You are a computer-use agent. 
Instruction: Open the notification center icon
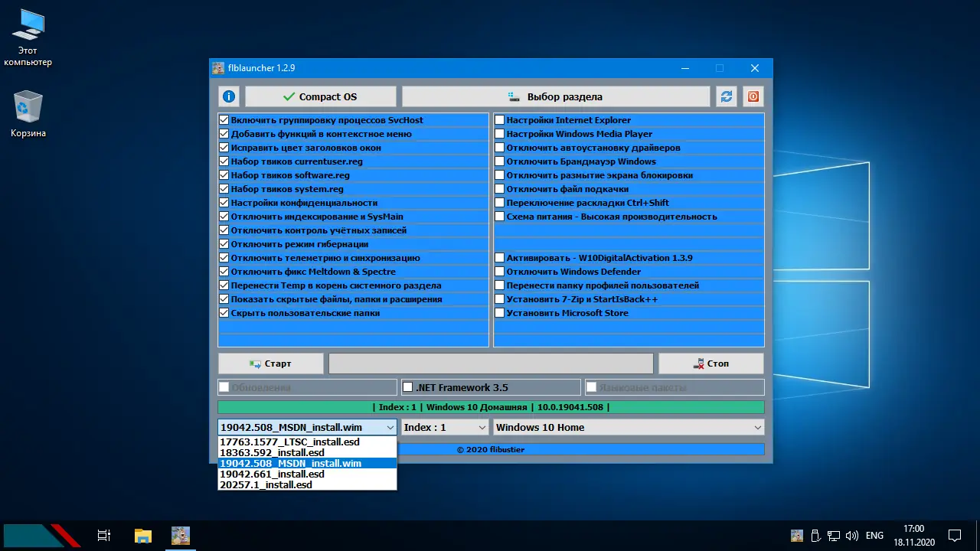click(x=955, y=536)
